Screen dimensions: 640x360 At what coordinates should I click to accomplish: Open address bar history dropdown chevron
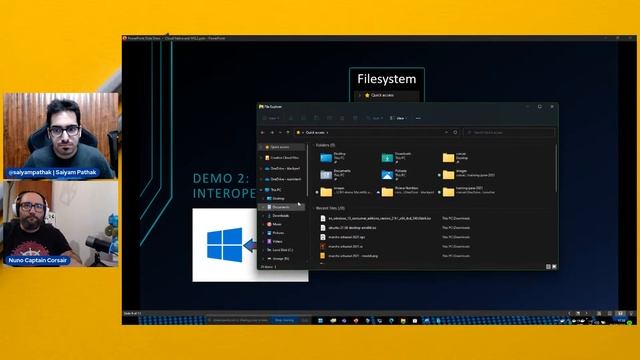coord(447,132)
